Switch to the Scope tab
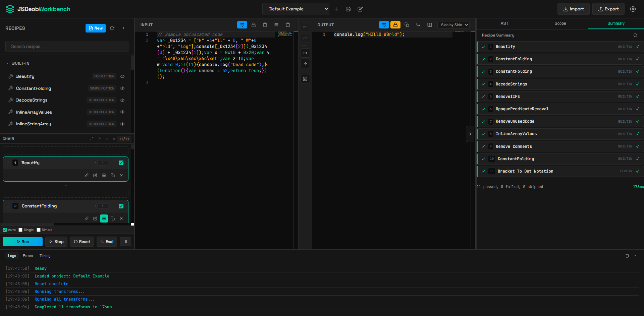This screenshot has height=316, width=644. [x=560, y=23]
